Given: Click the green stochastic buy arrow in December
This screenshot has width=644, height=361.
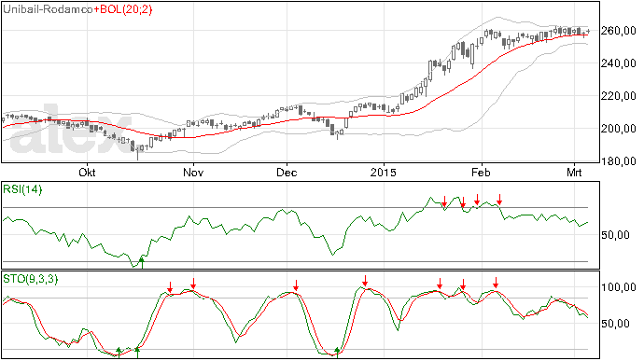Looking at the screenshot, I should pos(337,352).
